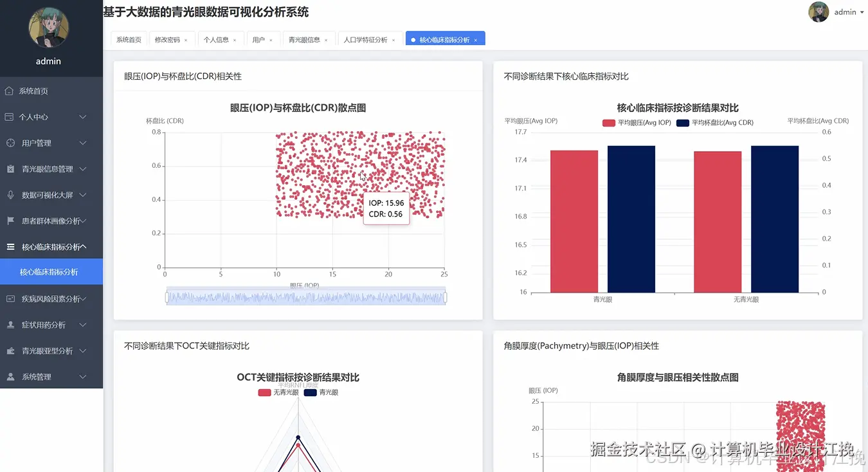The height and width of the screenshot is (472, 868).
Task: Close the 青光眼信息 tab
Action: (x=326, y=40)
